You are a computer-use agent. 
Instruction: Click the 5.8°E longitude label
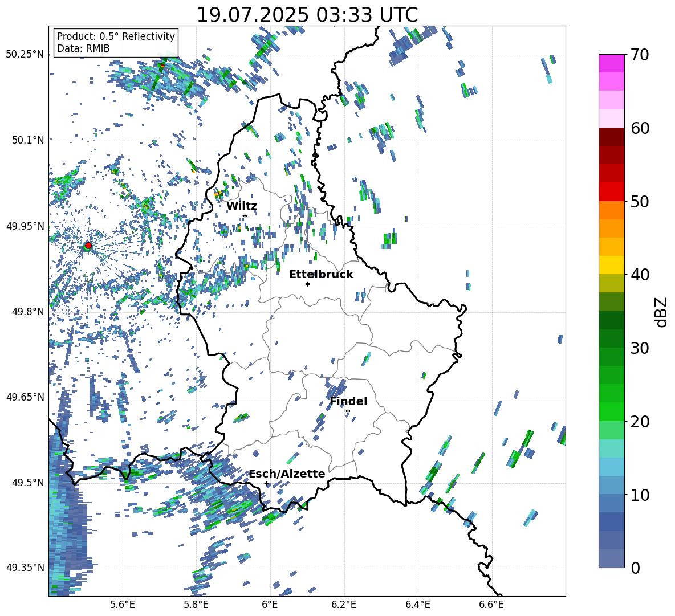click(196, 605)
